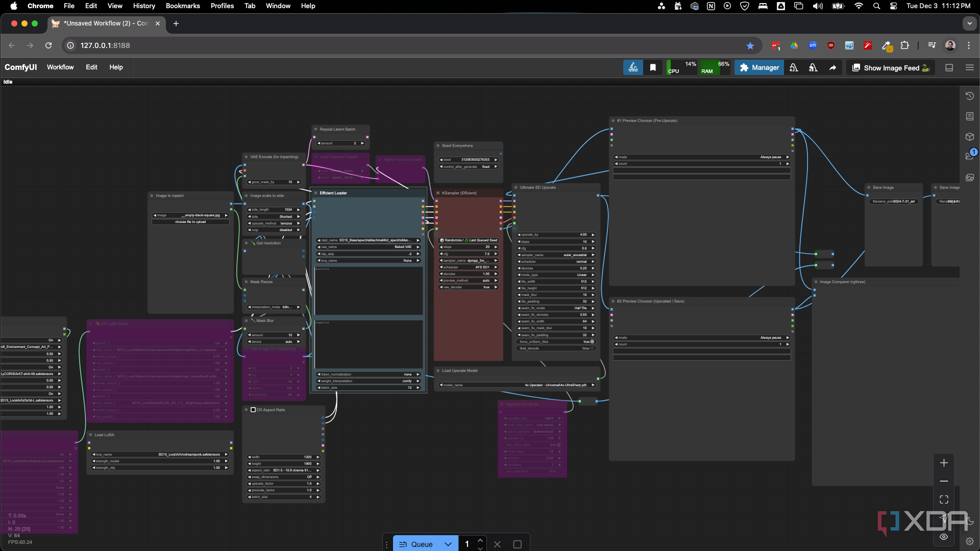Click the fit-to-screen icon bottom right
980x551 pixels.
point(944,499)
